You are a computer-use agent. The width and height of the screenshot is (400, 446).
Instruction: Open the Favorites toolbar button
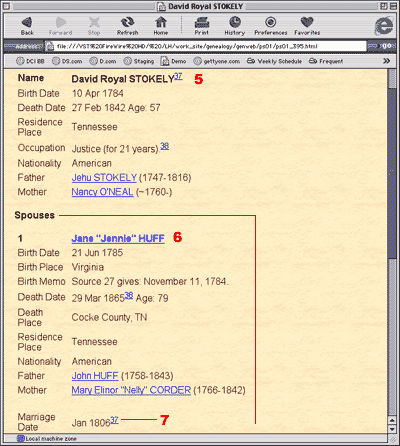[307, 26]
